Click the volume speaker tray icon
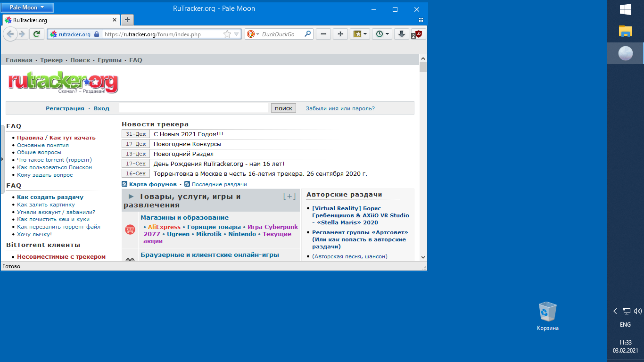The image size is (644, 362). 638,311
